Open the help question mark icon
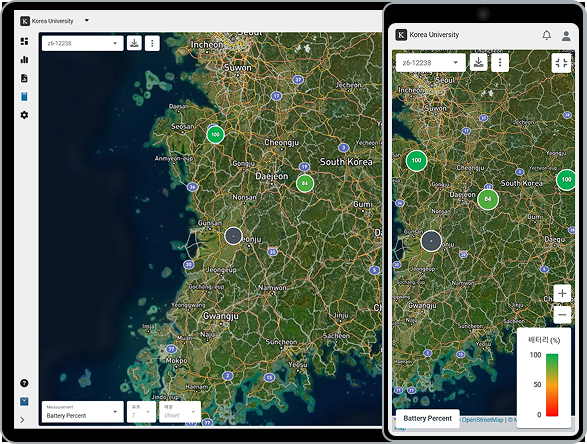The width and height of the screenshot is (587, 444). click(x=24, y=383)
